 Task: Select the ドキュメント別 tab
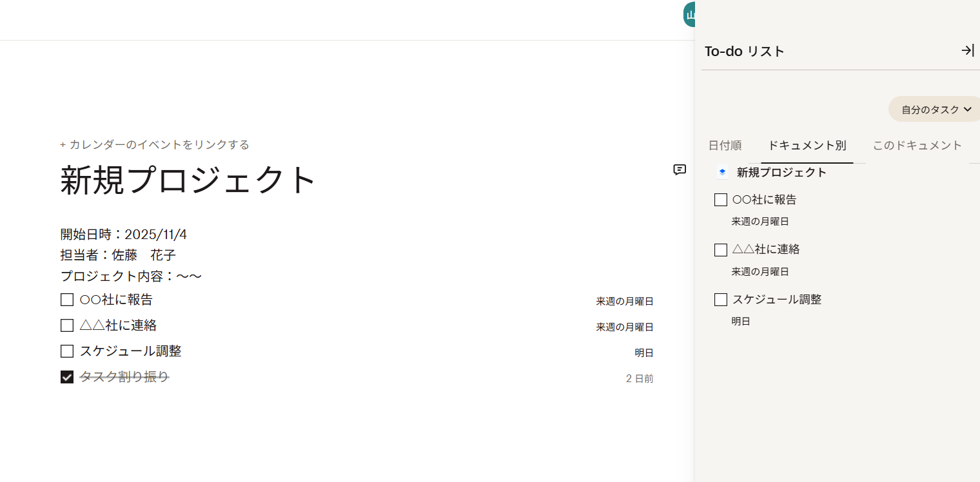point(807,145)
